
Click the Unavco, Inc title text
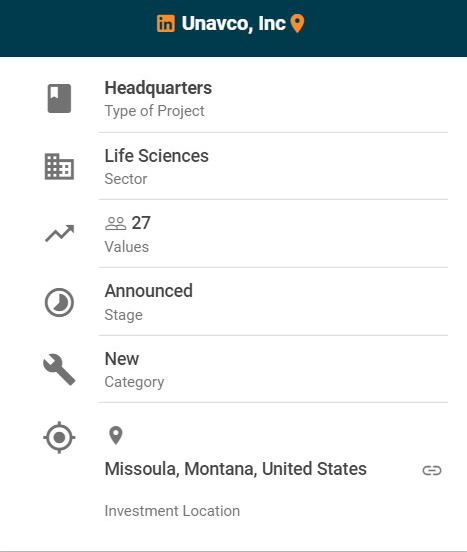pos(233,24)
